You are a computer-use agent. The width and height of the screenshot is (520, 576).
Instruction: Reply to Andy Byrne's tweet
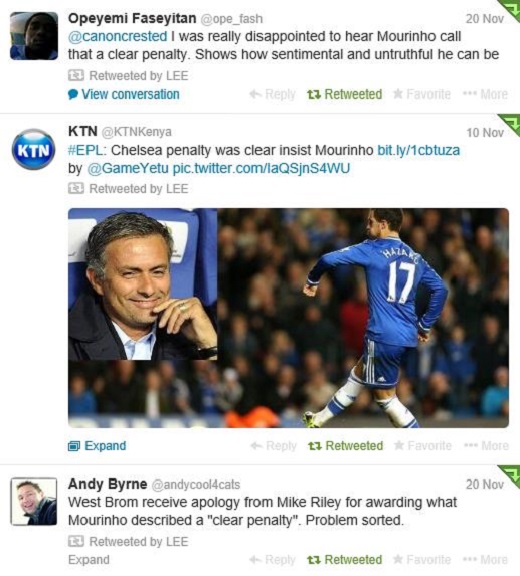(x=272, y=560)
